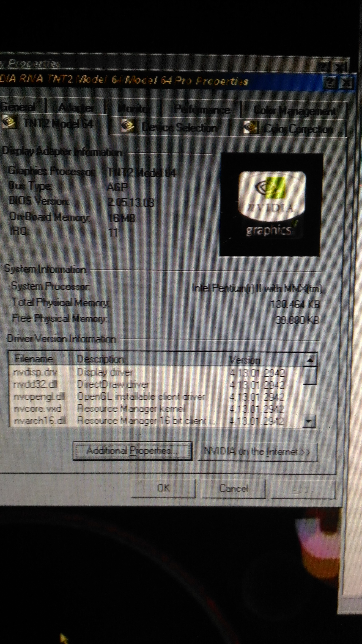Click the Total Physical Memory value 130.464 KB
This screenshot has width=362, height=644.
coord(295,304)
